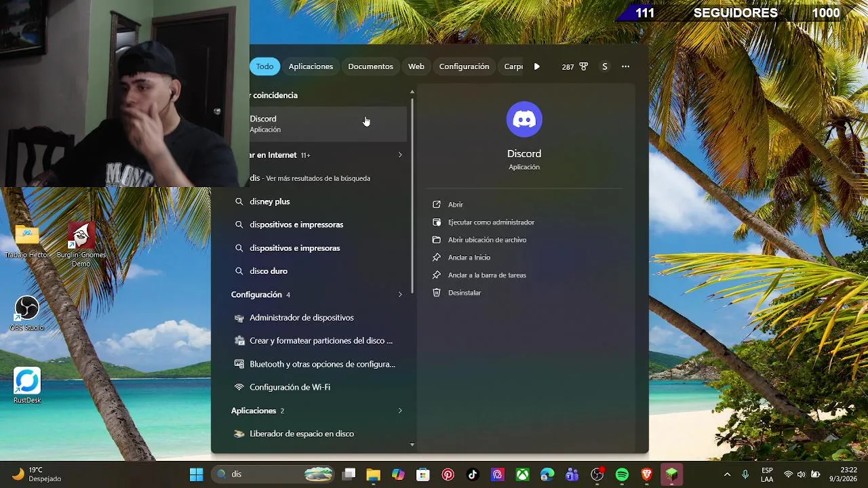Viewport: 868px width, 488px height.
Task: Click the large Discord logo in details pane
Action: [x=524, y=119]
